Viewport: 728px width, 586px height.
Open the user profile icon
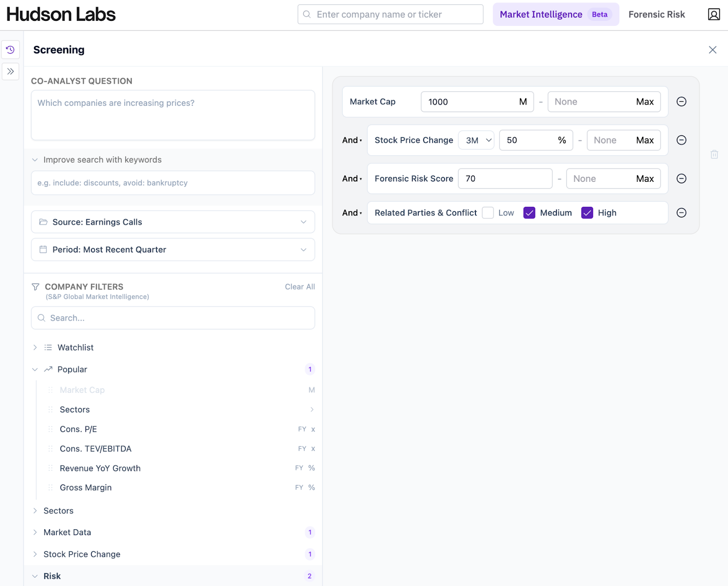pyautogui.click(x=713, y=15)
